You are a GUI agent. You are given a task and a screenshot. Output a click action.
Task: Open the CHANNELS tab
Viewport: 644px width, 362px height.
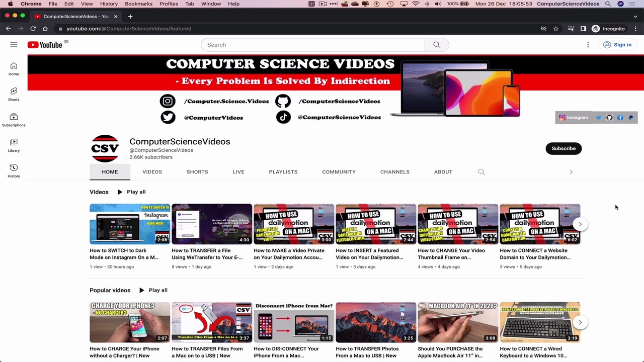395,172
